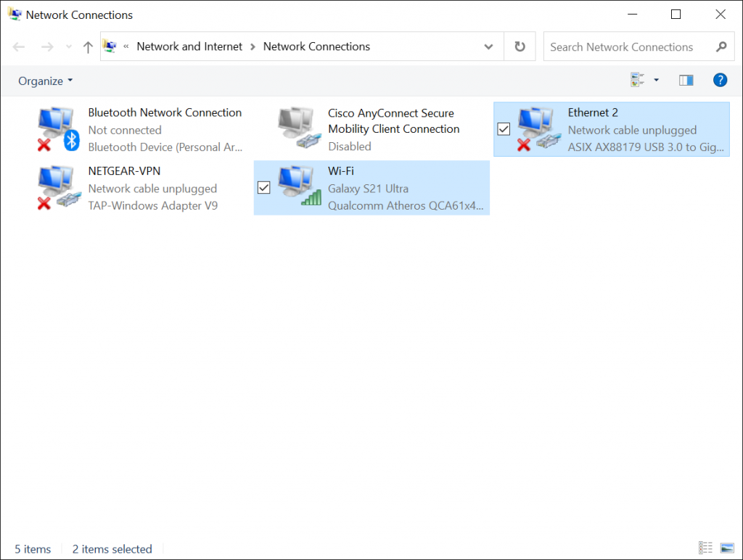Open the view options dropdown arrow
The image size is (743, 560).
tap(656, 80)
